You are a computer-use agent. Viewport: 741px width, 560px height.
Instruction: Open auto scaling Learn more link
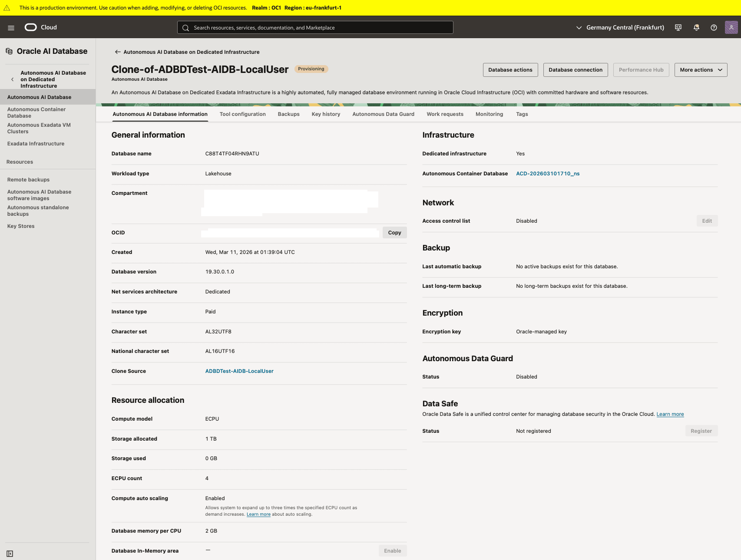[258, 514]
